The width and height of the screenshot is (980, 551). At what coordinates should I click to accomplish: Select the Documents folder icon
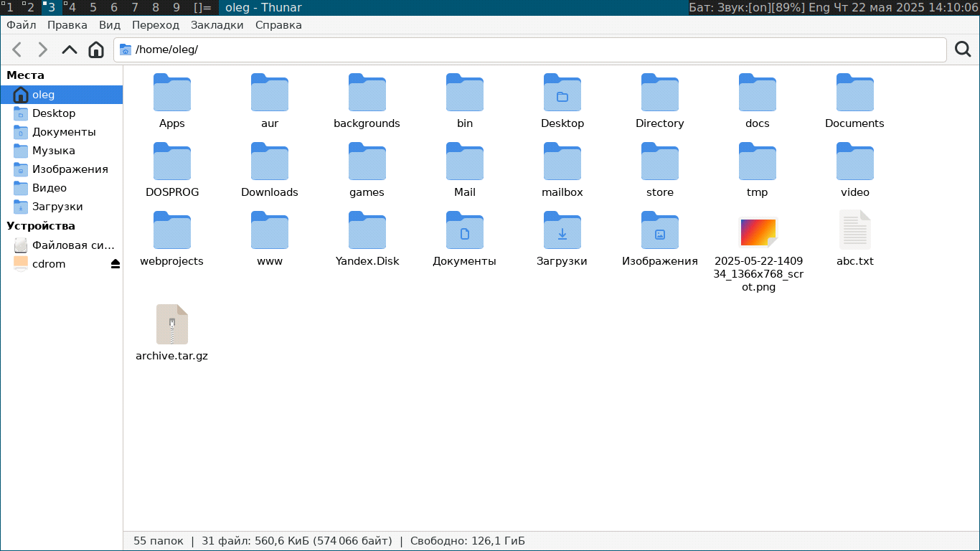(x=855, y=93)
